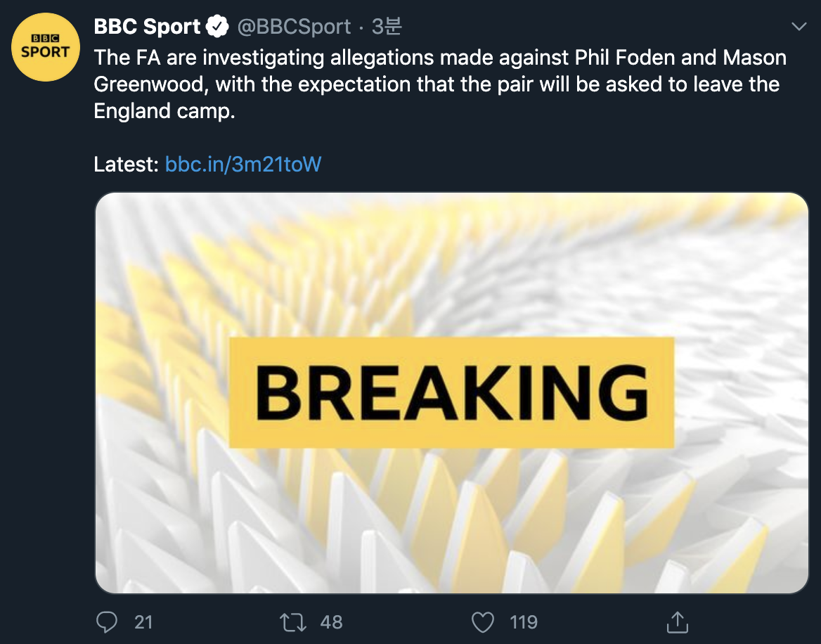The image size is (821, 644).
Task: Click the like count of 119
Action: pos(524,622)
